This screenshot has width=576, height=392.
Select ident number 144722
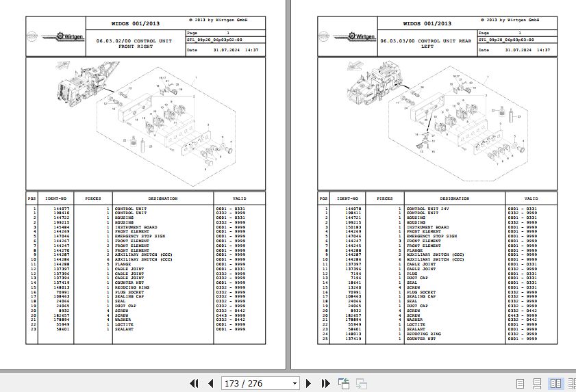tap(62, 218)
